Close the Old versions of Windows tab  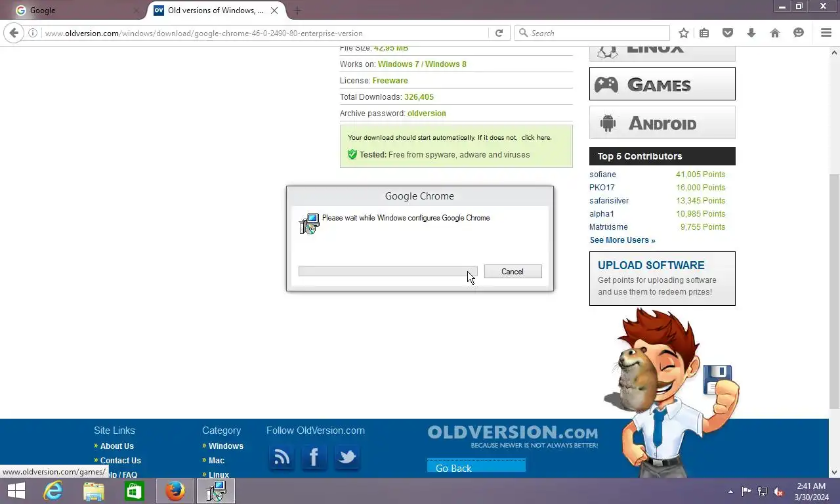274,10
